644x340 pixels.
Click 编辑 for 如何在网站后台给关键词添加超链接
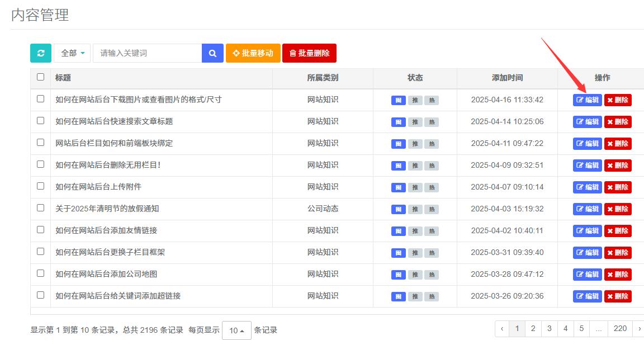pyautogui.click(x=587, y=296)
